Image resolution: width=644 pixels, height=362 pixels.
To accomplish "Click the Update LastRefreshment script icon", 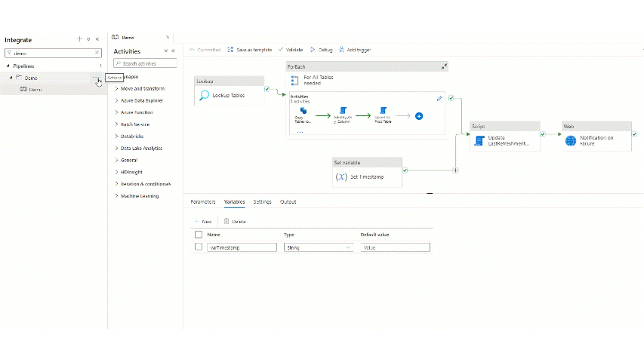I will tap(479, 140).
